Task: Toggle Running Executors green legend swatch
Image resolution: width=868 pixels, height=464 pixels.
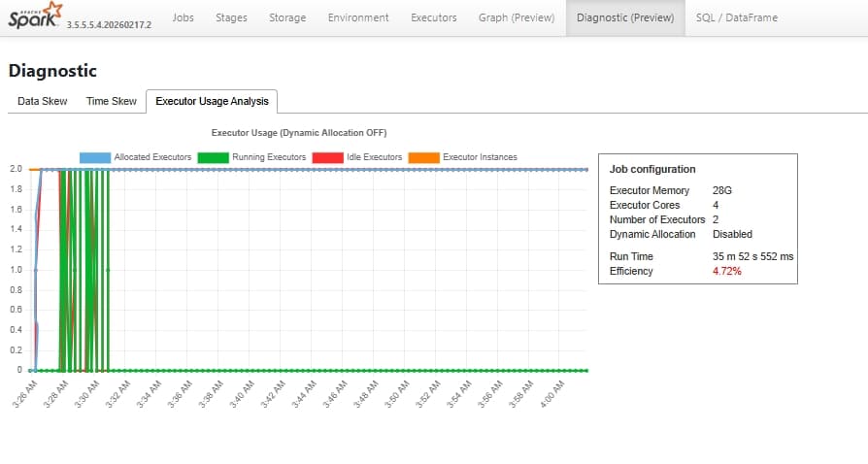Action: (214, 158)
